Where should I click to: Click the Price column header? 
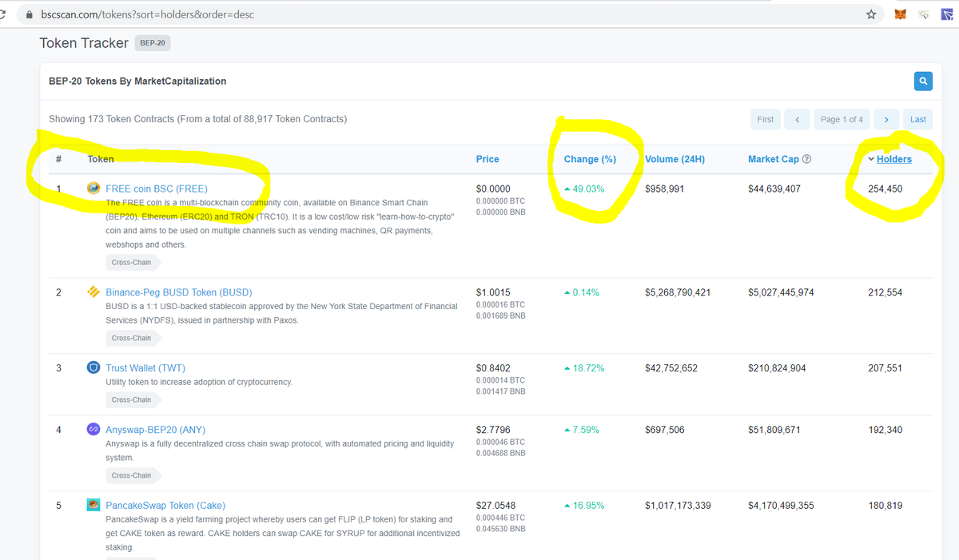point(487,159)
